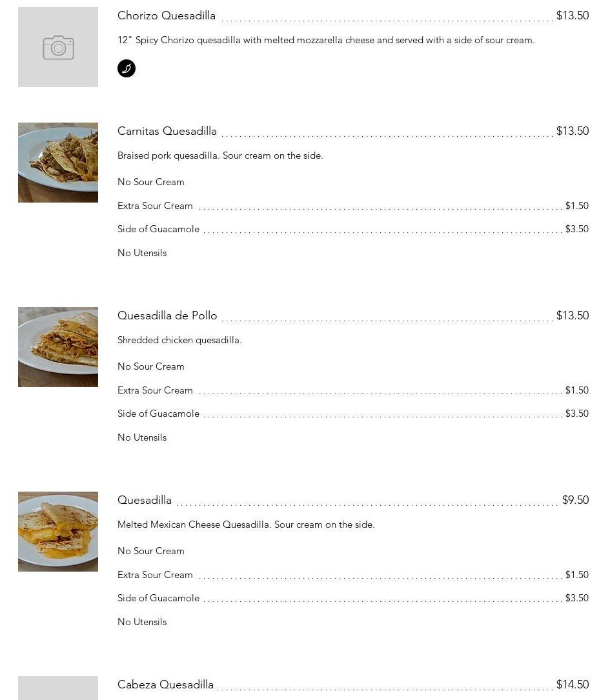View the cheese Quesadilla photo
The width and height of the screenshot is (610, 700).
[x=58, y=532]
